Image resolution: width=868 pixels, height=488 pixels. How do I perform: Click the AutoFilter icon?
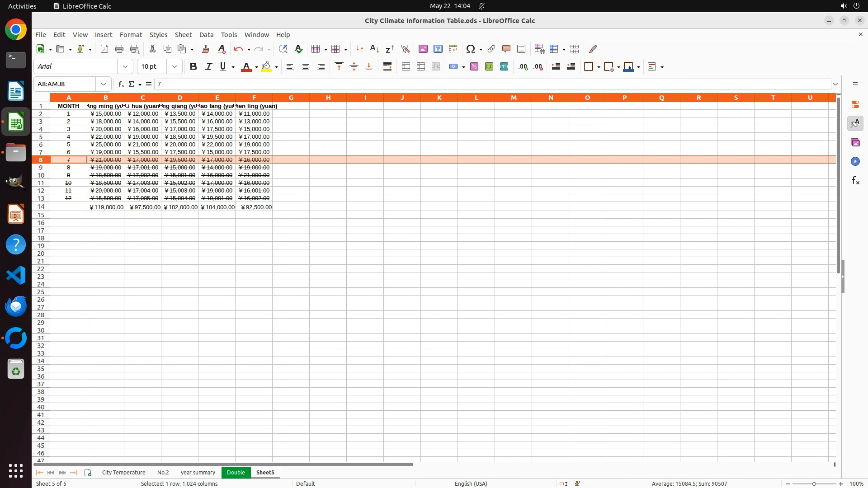click(405, 49)
